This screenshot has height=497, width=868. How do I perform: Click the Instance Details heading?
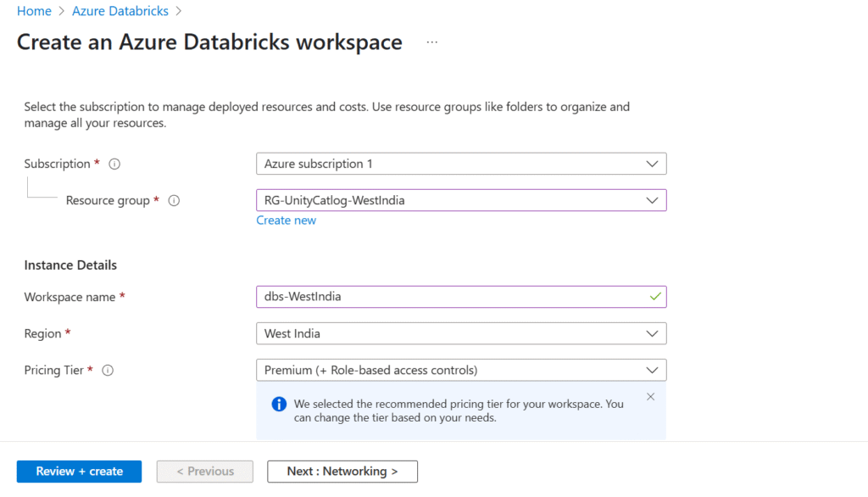[x=70, y=265]
